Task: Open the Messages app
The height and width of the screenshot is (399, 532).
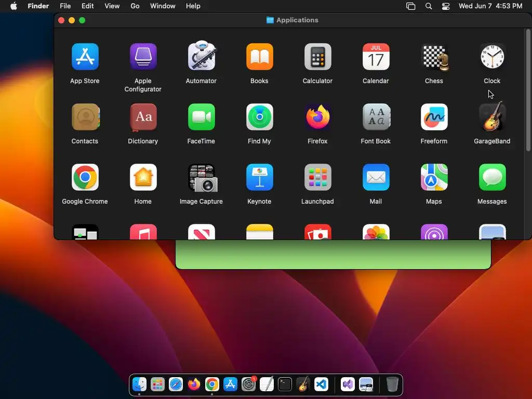Action: [493, 177]
